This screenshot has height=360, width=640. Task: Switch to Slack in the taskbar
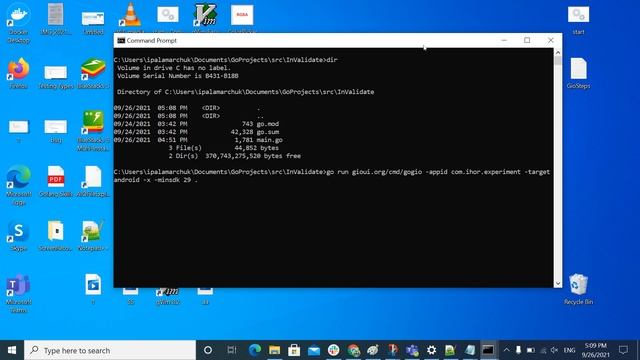[333, 350]
